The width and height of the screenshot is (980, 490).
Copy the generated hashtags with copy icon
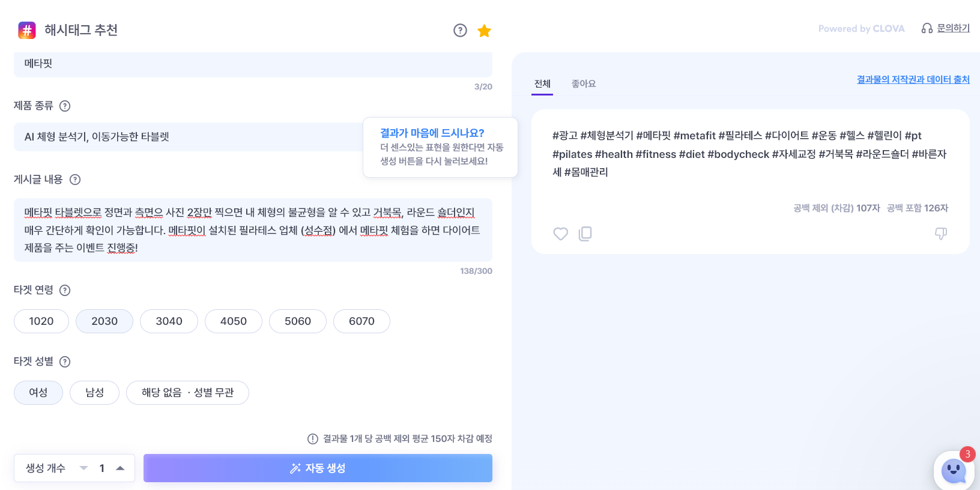(x=585, y=234)
